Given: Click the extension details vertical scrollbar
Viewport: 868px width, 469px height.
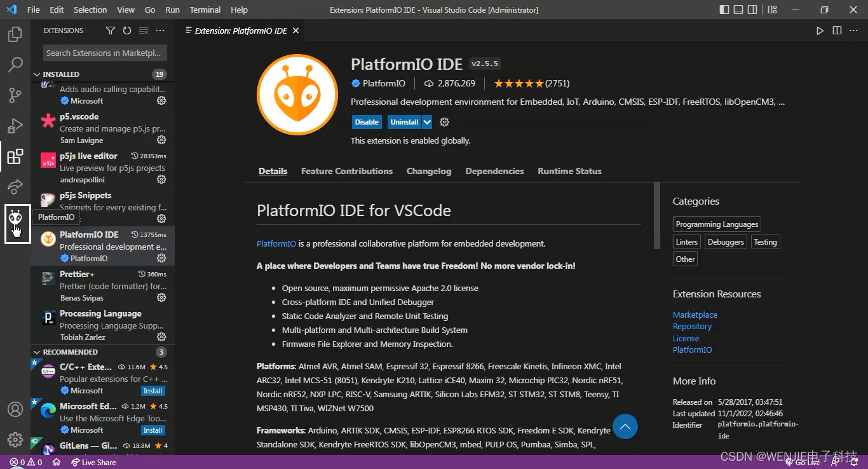Looking at the screenshot, I should (657, 216).
